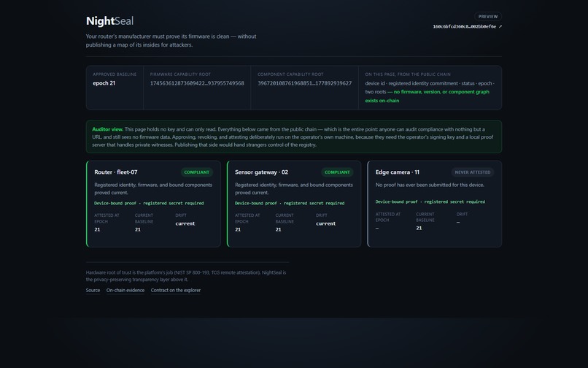Click the Auditor view heading
The width and height of the screenshot is (588, 368).
click(108, 129)
